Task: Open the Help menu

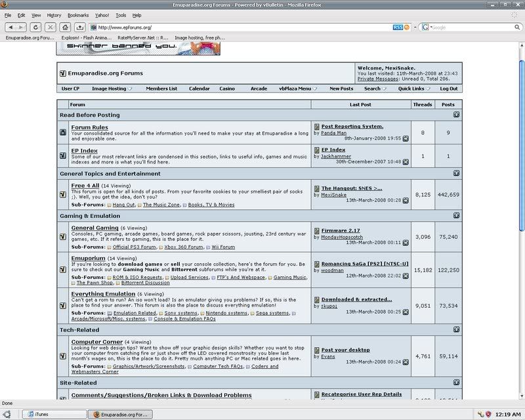Action: pyautogui.click(x=136, y=15)
